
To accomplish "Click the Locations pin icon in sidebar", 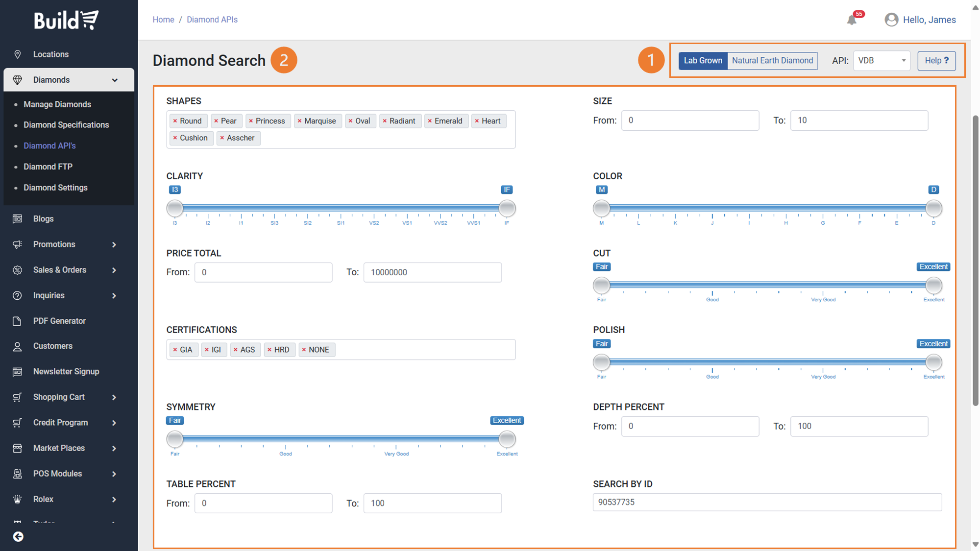I will (18, 54).
